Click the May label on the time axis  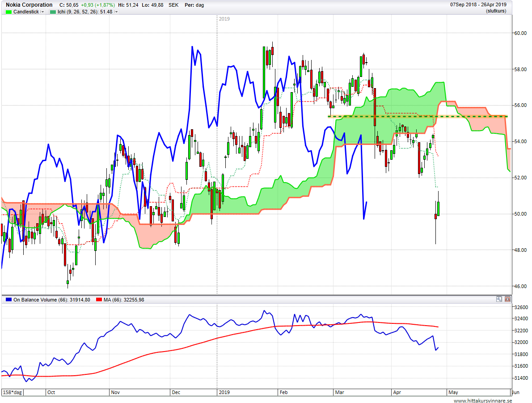(x=453, y=392)
